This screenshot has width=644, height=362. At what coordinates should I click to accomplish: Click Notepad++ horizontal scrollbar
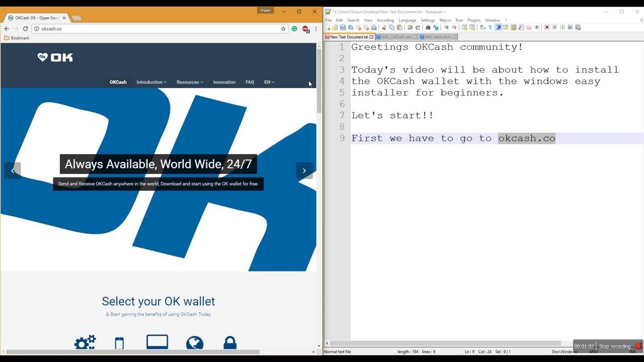[446, 343]
